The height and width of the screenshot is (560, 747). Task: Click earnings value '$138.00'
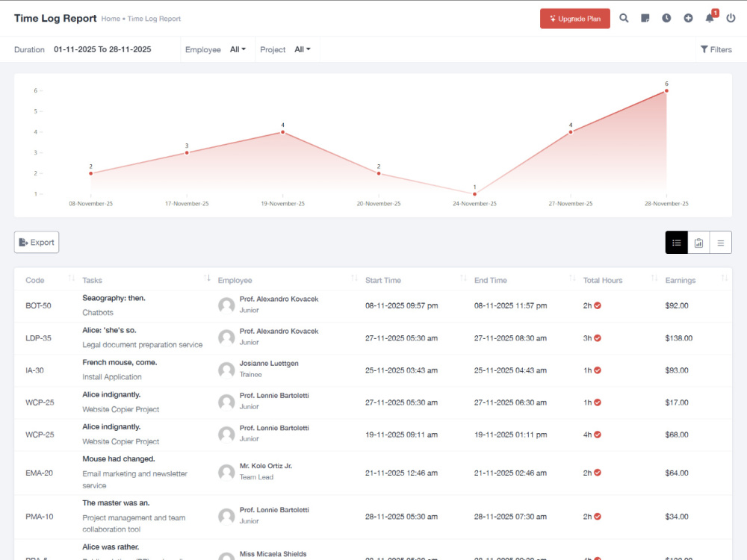pos(679,338)
